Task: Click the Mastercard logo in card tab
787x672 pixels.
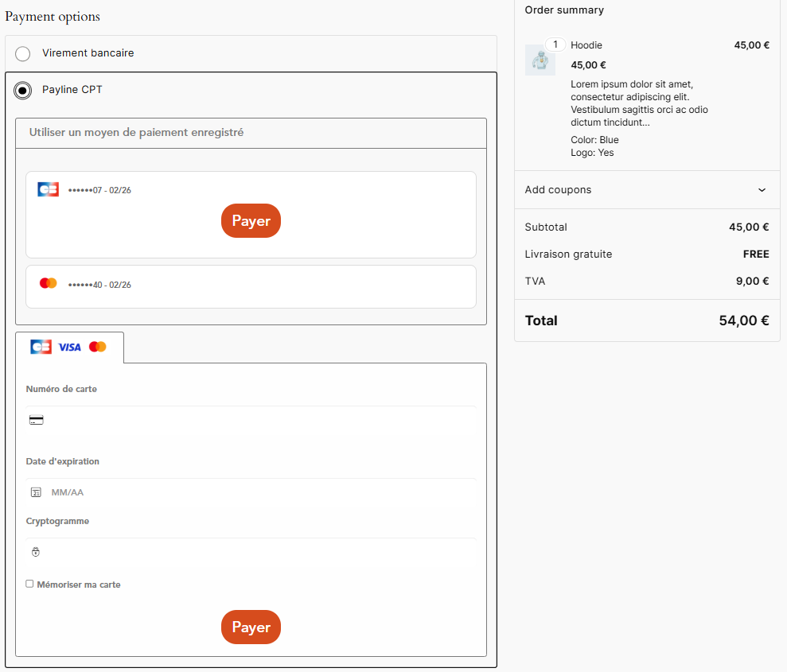Action: point(97,347)
